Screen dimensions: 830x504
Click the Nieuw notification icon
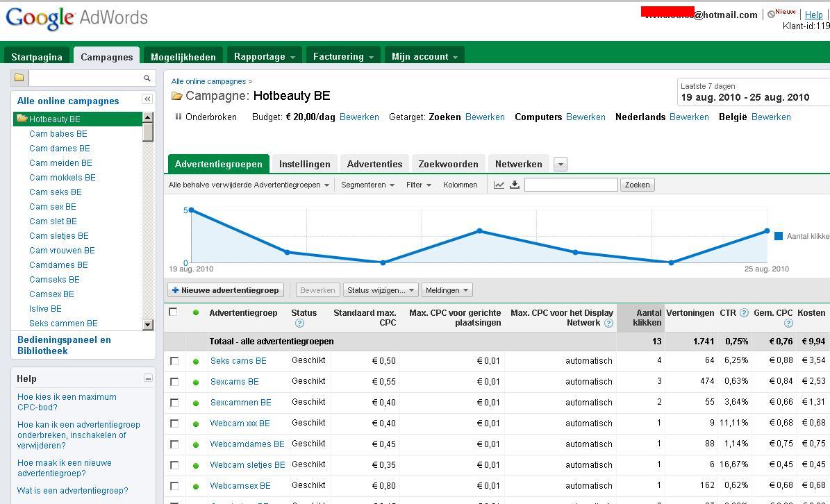(771, 15)
